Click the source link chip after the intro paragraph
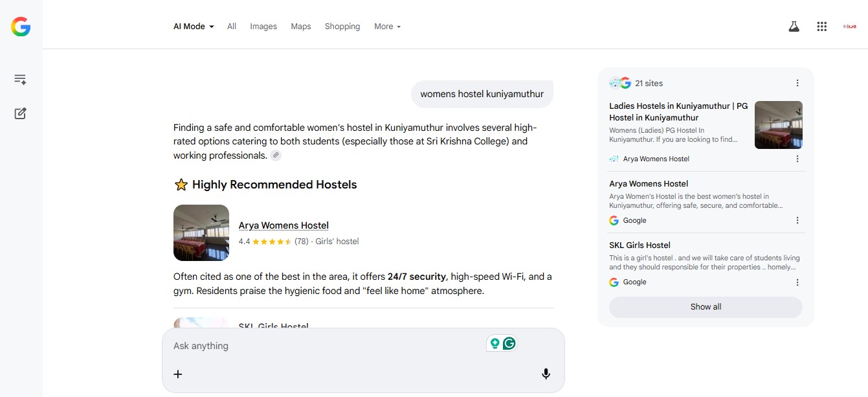The height and width of the screenshot is (397, 868). (276, 155)
